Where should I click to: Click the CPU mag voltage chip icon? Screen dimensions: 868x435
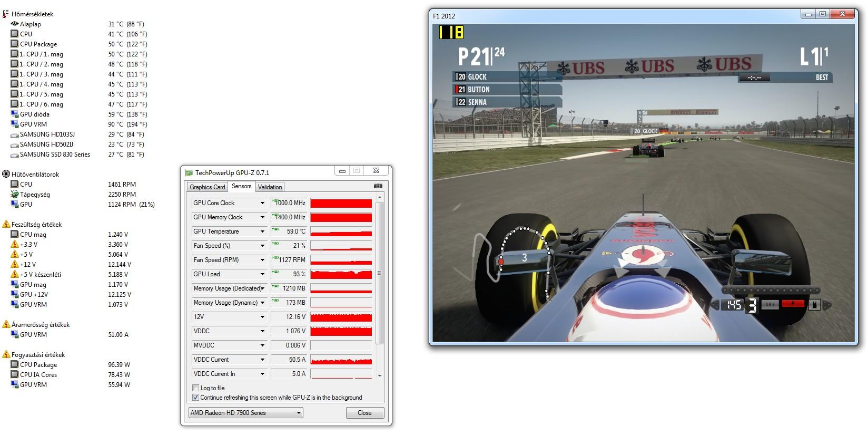click(15, 234)
